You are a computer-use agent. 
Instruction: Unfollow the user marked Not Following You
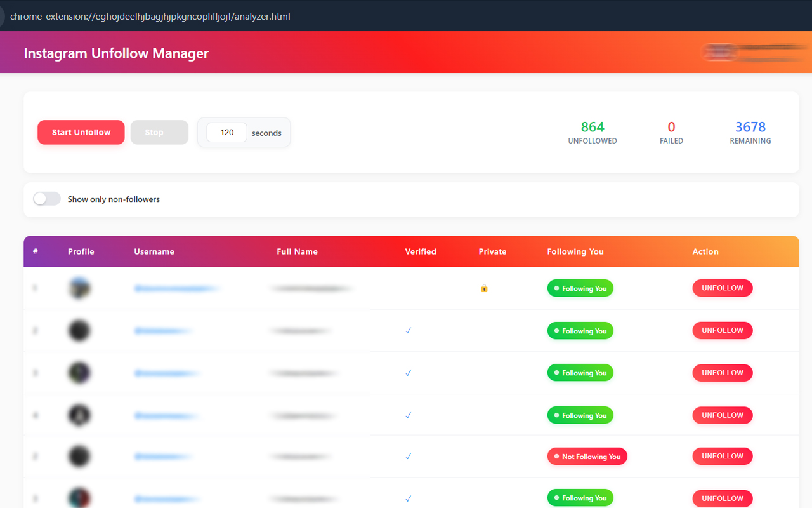click(x=722, y=456)
